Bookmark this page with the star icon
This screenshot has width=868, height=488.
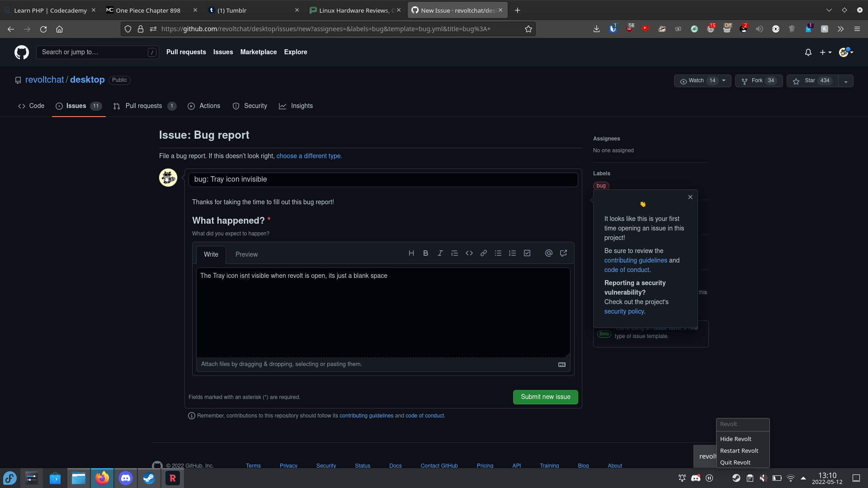(528, 29)
